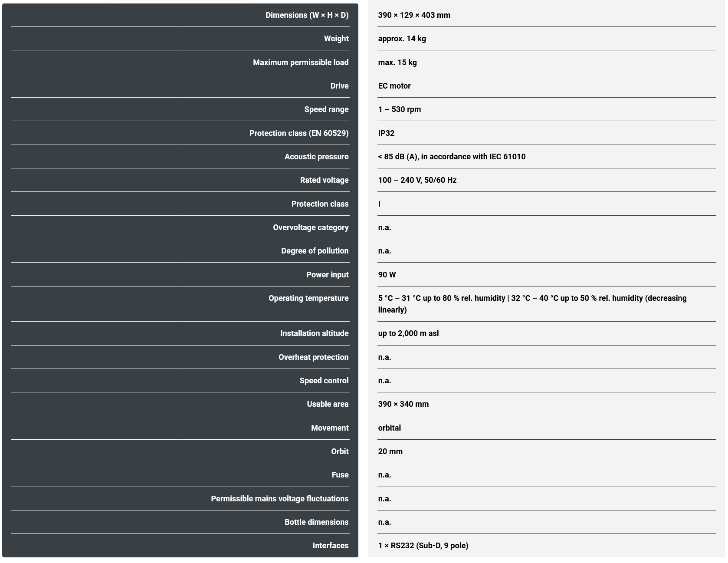Select the IP32 value

(x=386, y=133)
